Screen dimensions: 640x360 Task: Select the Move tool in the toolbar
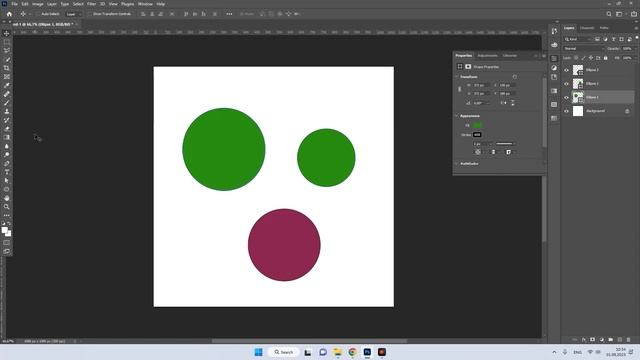click(7, 33)
